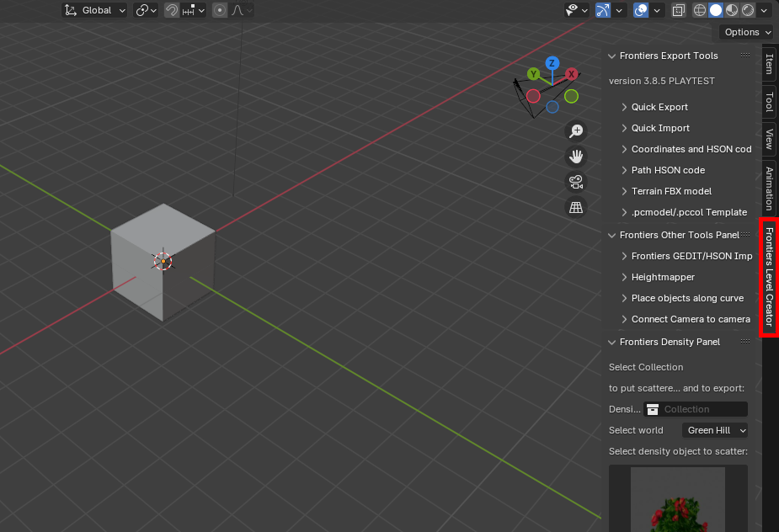The width and height of the screenshot is (779, 532).
Task: Click the Density Collection picker field
Action: (x=696, y=409)
